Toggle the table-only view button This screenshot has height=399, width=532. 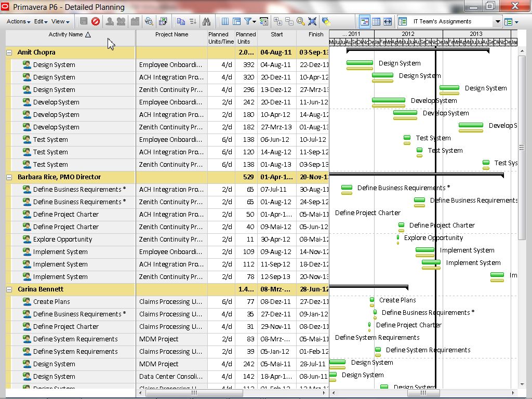click(376, 22)
